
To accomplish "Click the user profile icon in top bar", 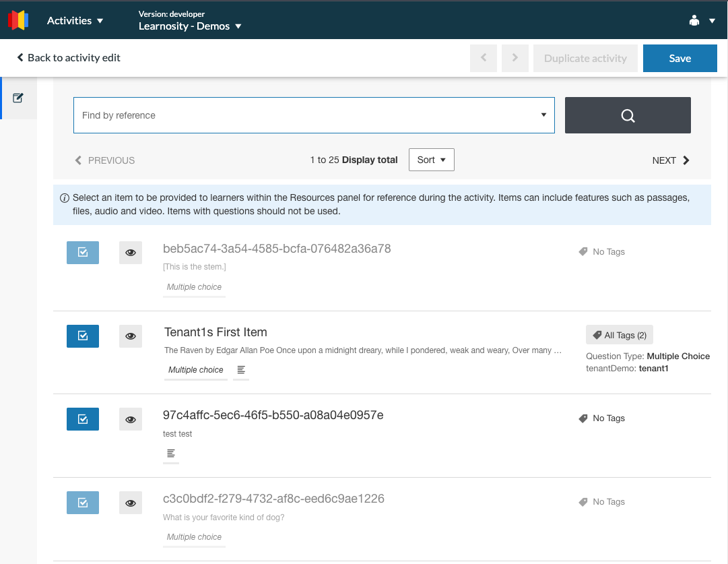I will [x=696, y=20].
